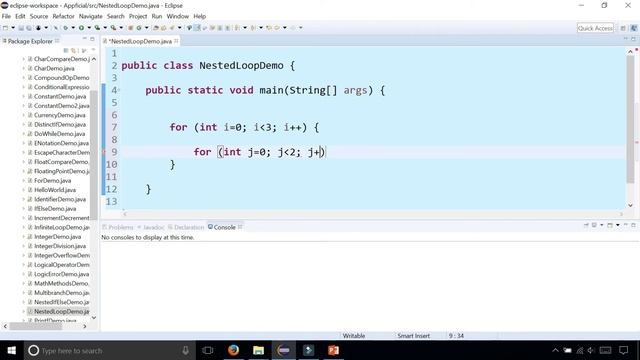Click the Save All toolbar icon
Image resolution: width=640 pixels, height=360 pixels.
pyautogui.click(x=29, y=28)
